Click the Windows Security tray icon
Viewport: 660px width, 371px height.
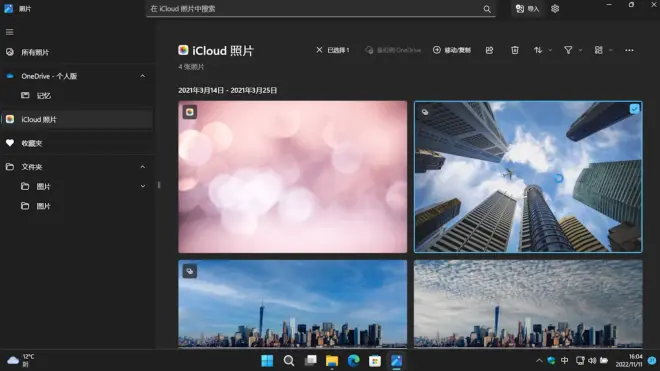tap(551, 360)
